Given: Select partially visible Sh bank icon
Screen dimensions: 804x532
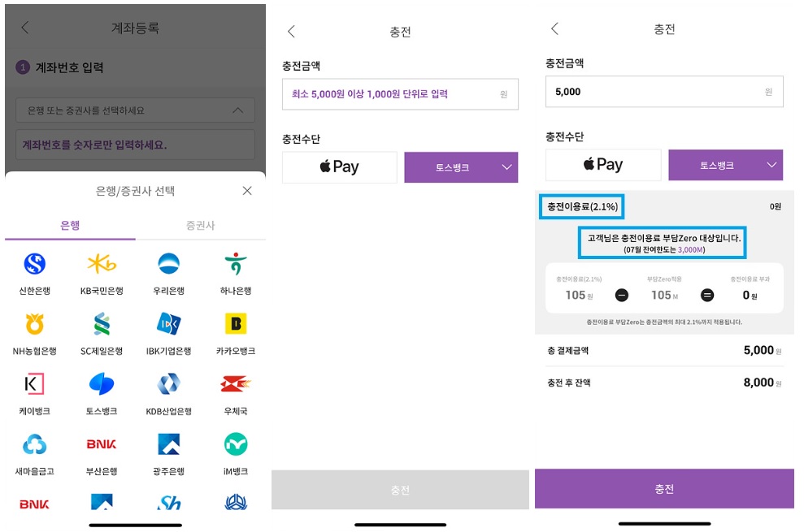Looking at the screenshot, I should click(x=169, y=503).
